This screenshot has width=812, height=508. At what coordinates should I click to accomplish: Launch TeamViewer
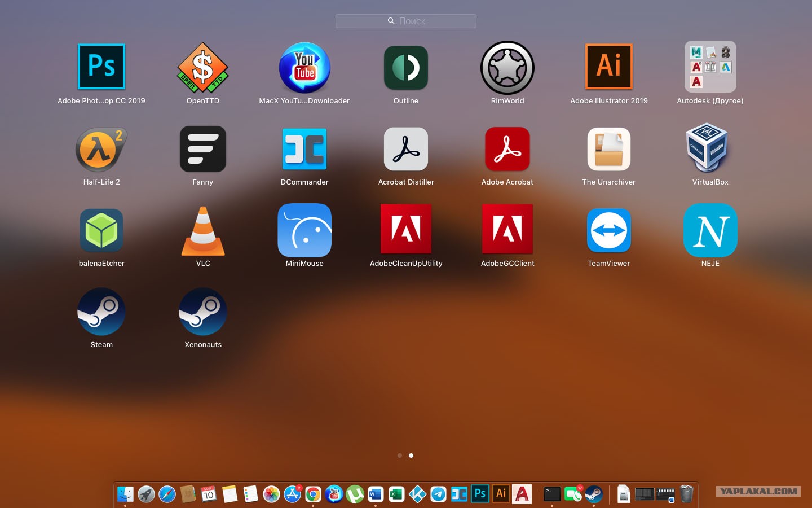click(609, 230)
